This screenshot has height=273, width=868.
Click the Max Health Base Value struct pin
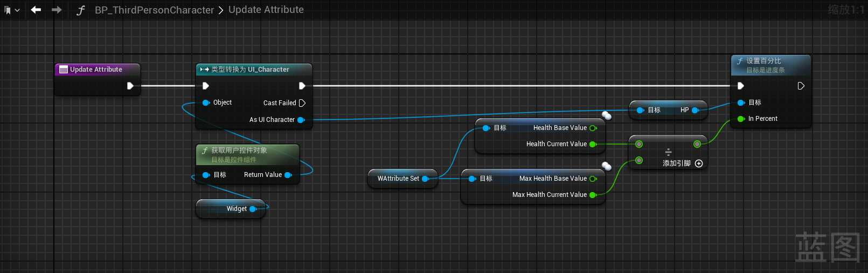point(593,179)
